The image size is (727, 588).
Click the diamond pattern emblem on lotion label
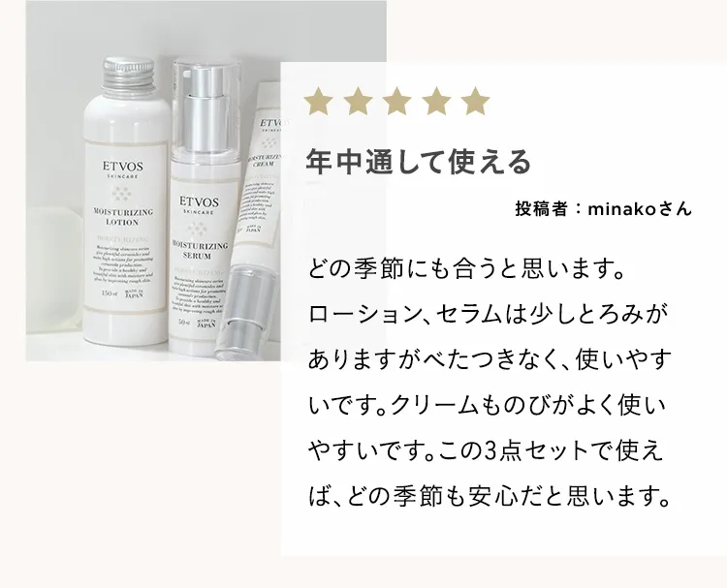pyautogui.click(x=122, y=193)
